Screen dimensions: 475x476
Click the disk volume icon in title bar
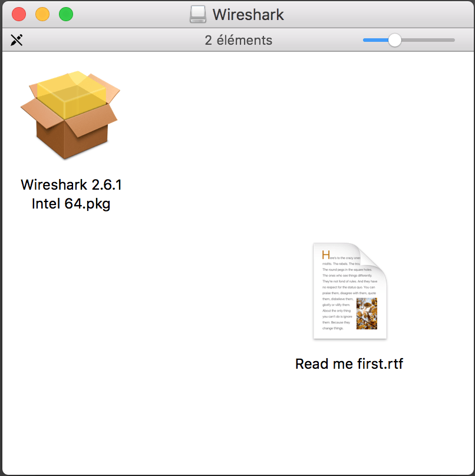(x=198, y=14)
